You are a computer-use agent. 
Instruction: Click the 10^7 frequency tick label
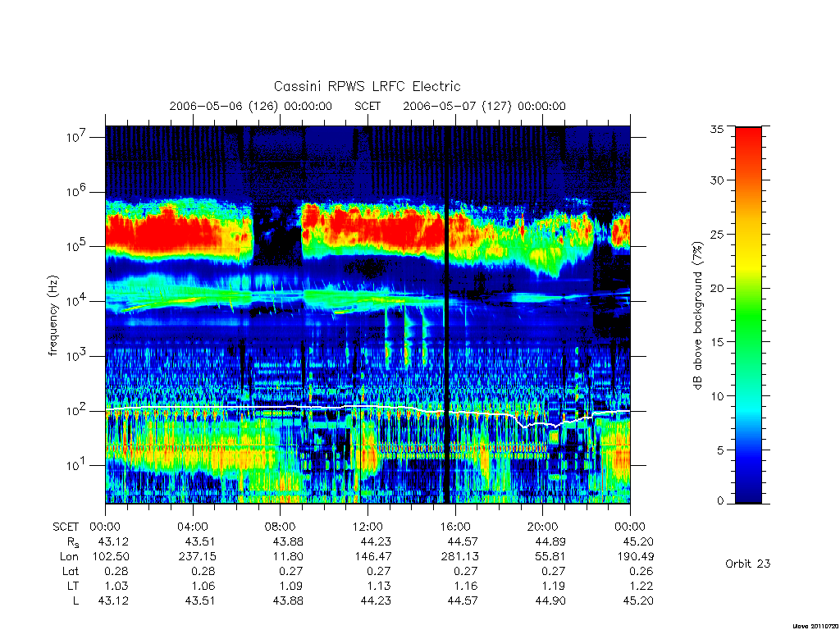pyautogui.click(x=76, y=137)
